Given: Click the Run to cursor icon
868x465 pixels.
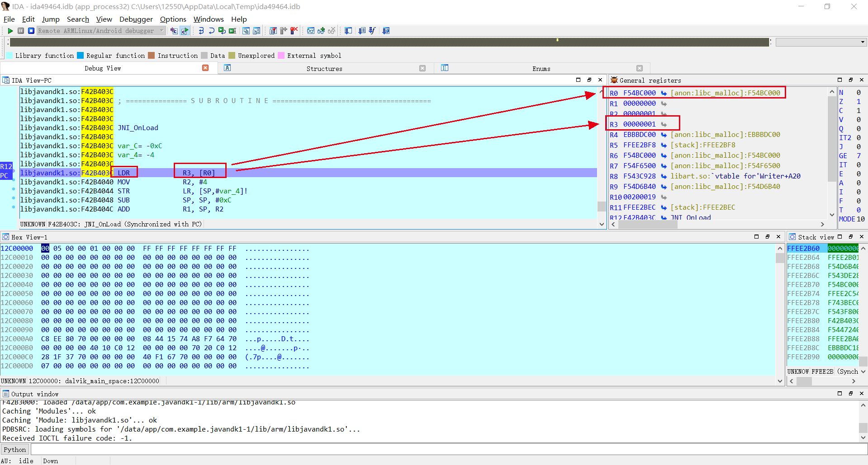Looking at the screenshot, I should 232,31.
